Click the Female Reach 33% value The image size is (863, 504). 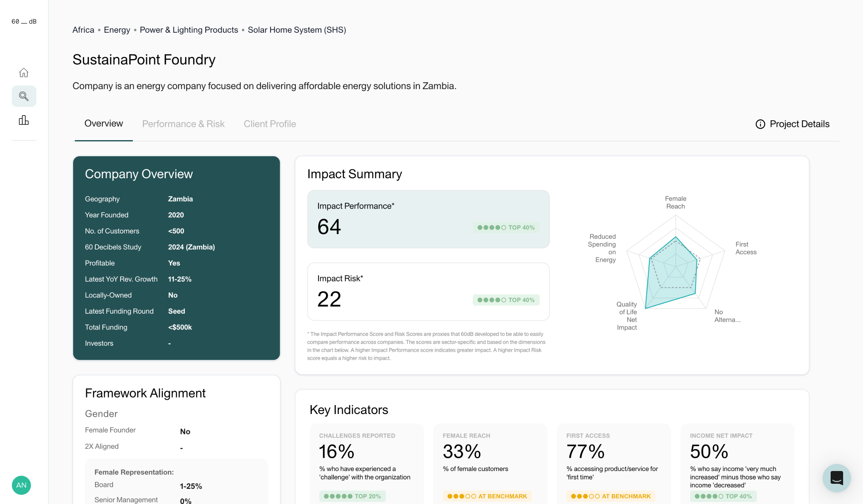point(462,451)
